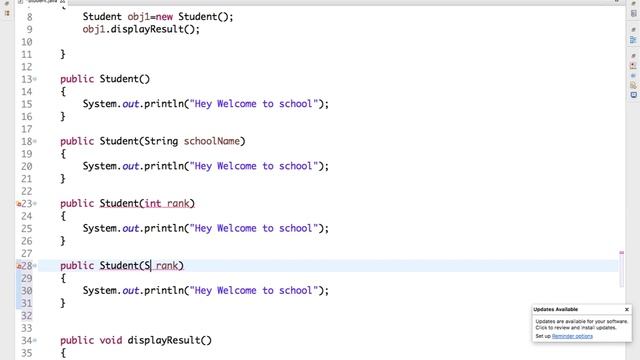This screenshot has height=360, width=640.
Task: Click line number 33 in the gutter
Action: tap(27, 328)
